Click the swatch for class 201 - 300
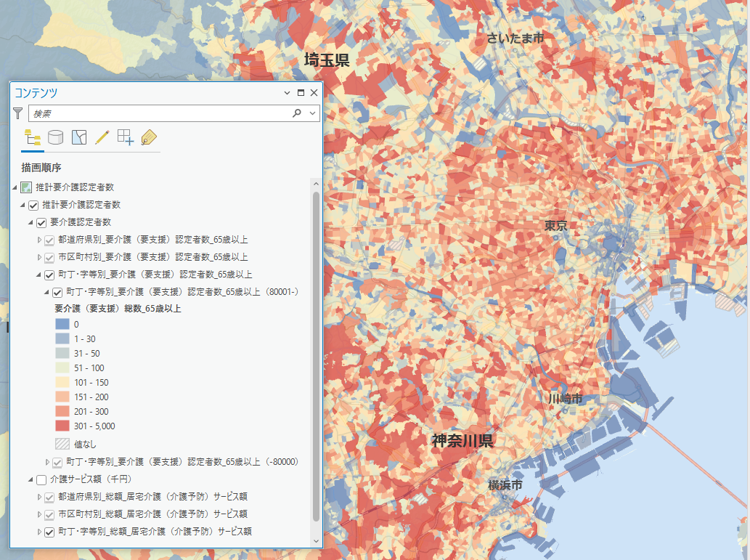Image resolution: width=750 pixels, height=560 pixels. [x=62, y=411]
